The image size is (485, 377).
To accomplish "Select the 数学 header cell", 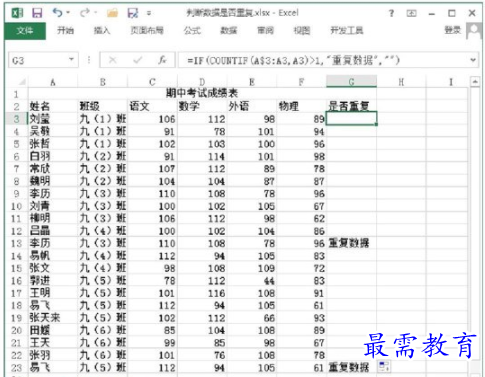I will pyautogui.click(x=202, y=106).
